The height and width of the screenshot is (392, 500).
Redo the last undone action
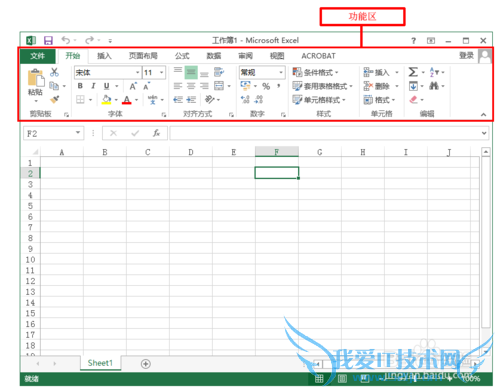point(89,40)
